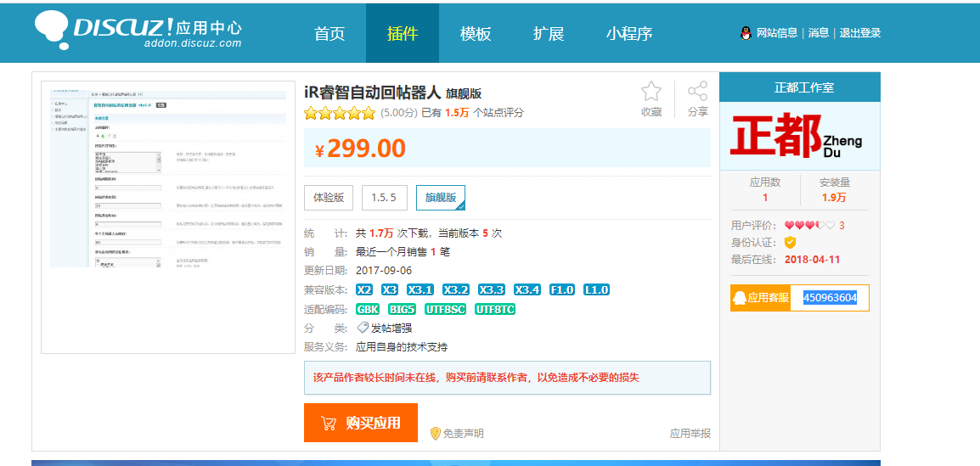Click the X3.4 compatibility badge

[527, 289]
